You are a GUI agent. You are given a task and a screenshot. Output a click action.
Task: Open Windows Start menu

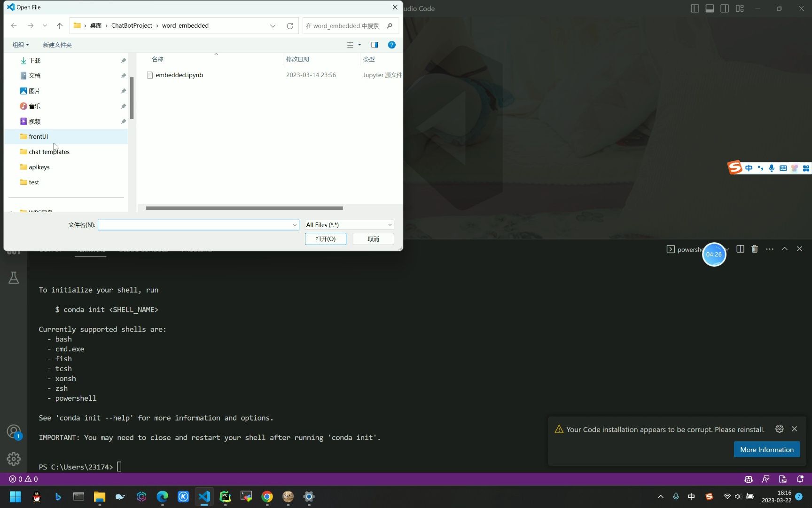click(16, 497)
